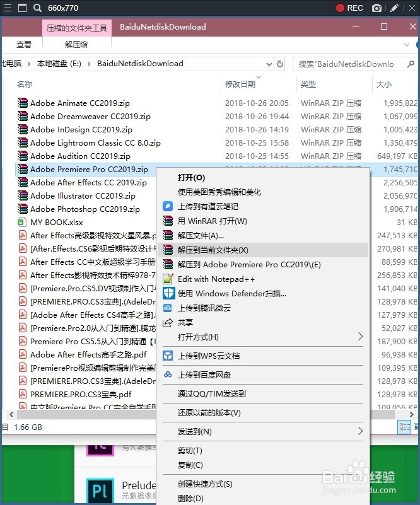The image size is (420, 505).
Task: Sort by the 名称 column header
Action: pos(25,84)
